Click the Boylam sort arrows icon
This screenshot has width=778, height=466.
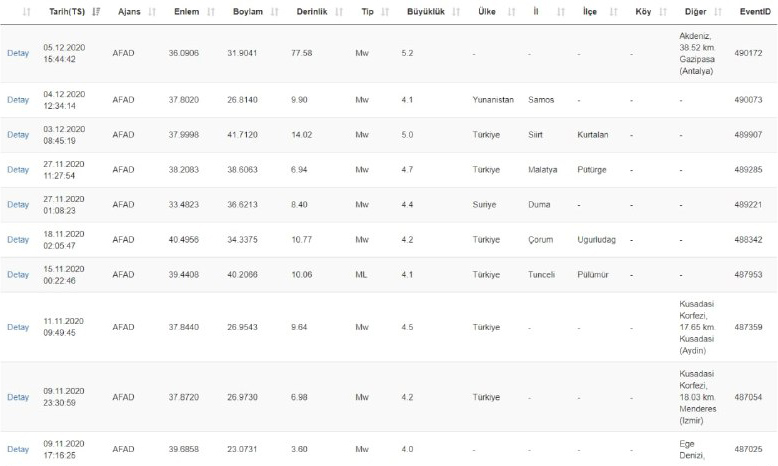click(274, 11)
